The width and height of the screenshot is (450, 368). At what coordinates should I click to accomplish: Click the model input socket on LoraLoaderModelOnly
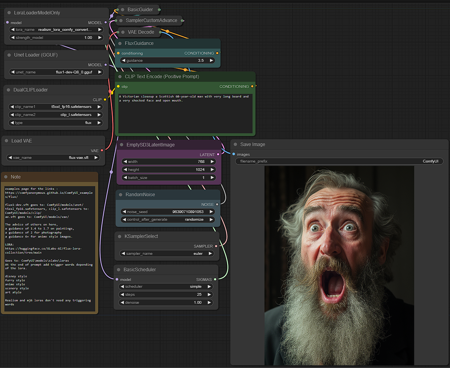pyautogui.click(x=8, y=23)
